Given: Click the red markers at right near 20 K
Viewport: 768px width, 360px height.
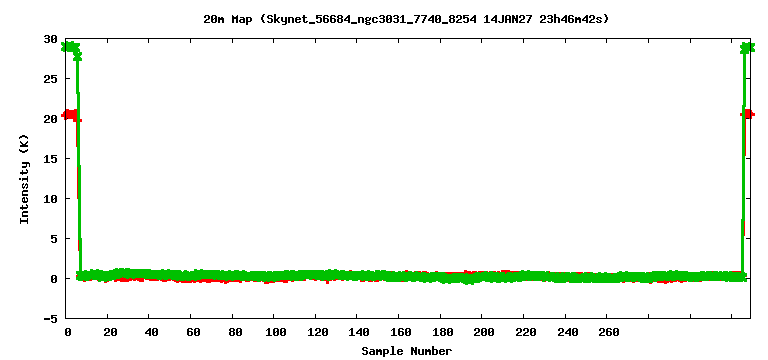Looking at the screenshot, I should click(x=748, y=114).
